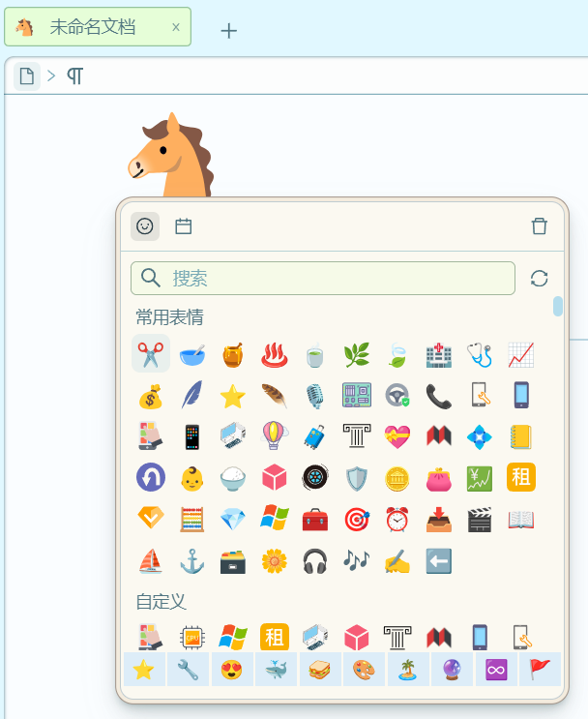The width and height of the screenshot is (588, 719).
Task: Choose the sailboat emoji
Action: [151, 561]
